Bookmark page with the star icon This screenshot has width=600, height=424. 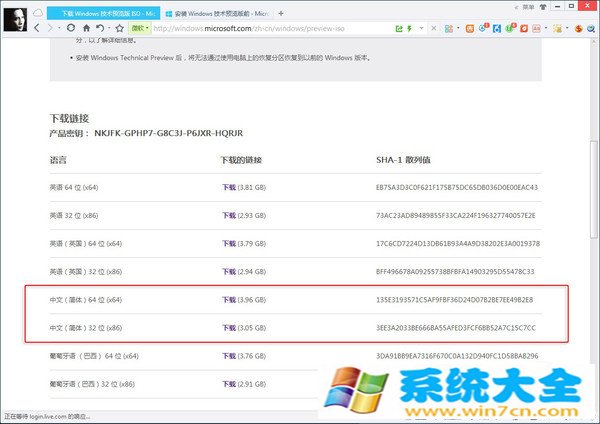(x=120, y=28)
